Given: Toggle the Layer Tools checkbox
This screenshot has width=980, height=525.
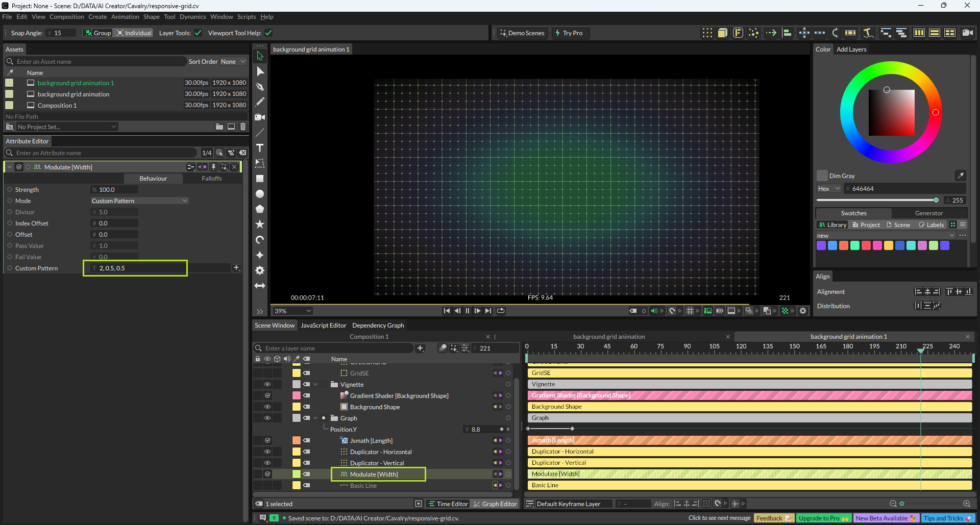Looking at the screenshot, I should coord(198,33).
